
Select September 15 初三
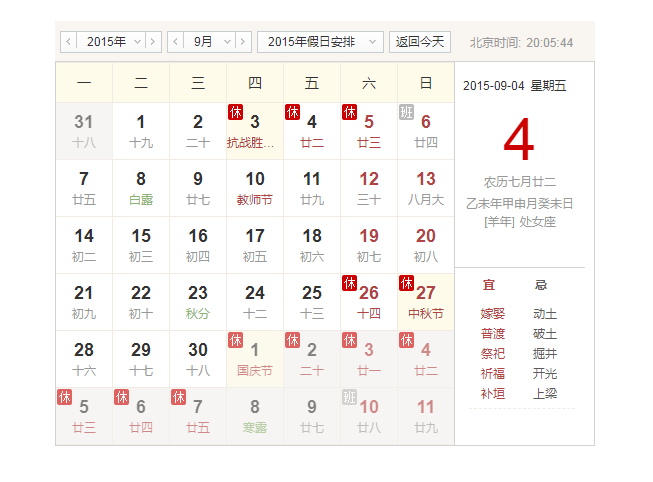[141, 245]
